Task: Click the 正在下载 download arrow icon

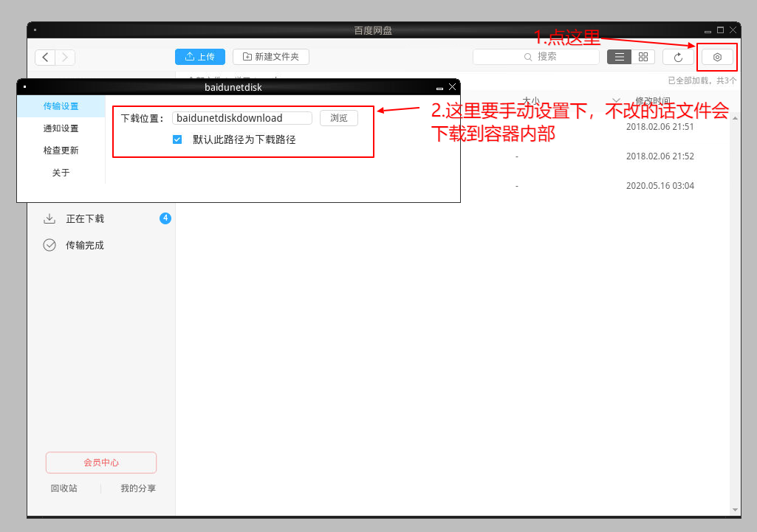Action: pos(49,219)
